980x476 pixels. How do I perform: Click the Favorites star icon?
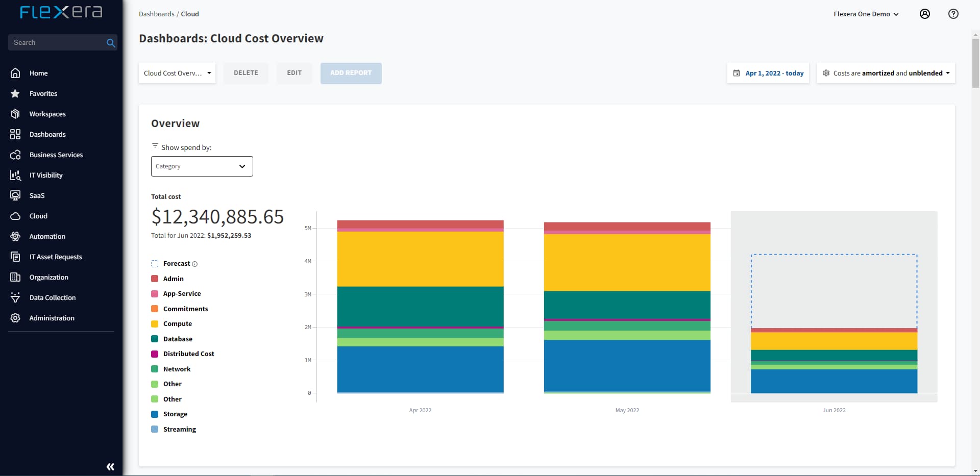click(x=15, y=93)
